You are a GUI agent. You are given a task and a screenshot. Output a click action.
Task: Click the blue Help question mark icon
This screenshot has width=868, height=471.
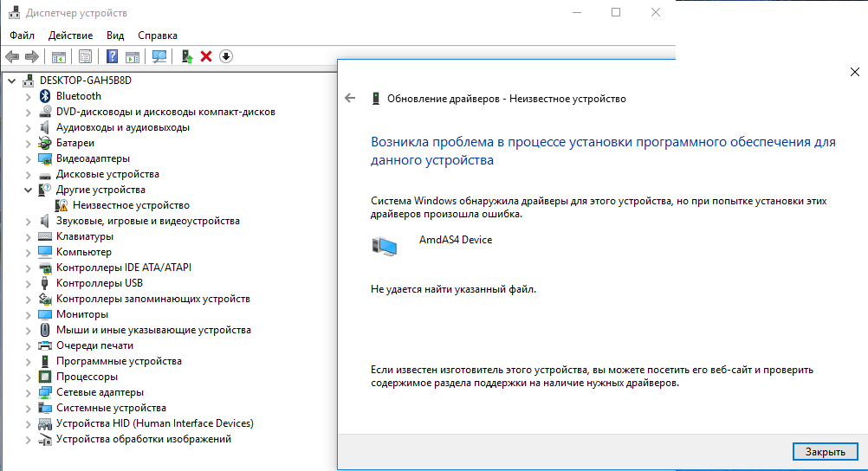click(x=112, y=56)
